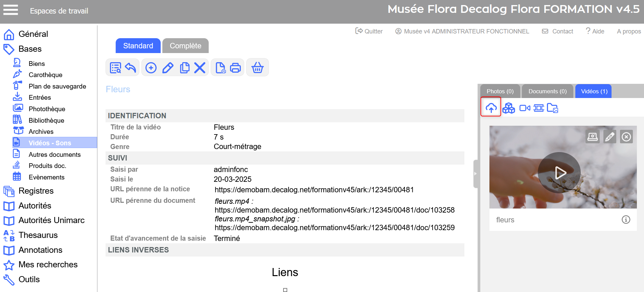Show info for fleurs video
The width and height of the screenshot is (644, 292).
pyautogui.click(x=626, y=220)
